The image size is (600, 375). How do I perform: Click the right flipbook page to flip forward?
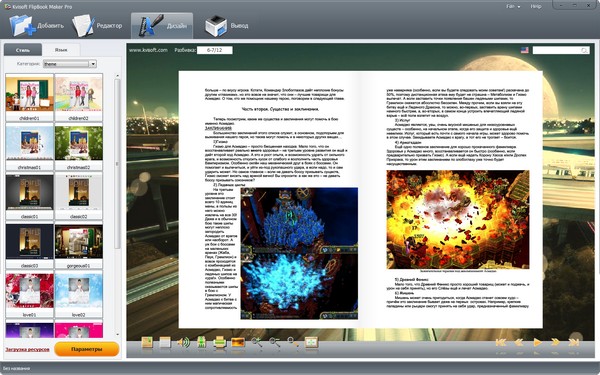[x=452, y=199]
